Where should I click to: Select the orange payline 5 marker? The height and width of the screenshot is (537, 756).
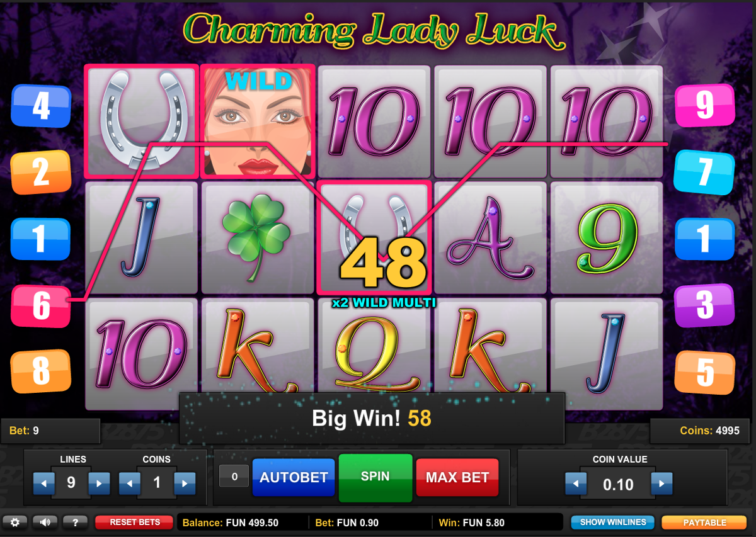[705, 372]
